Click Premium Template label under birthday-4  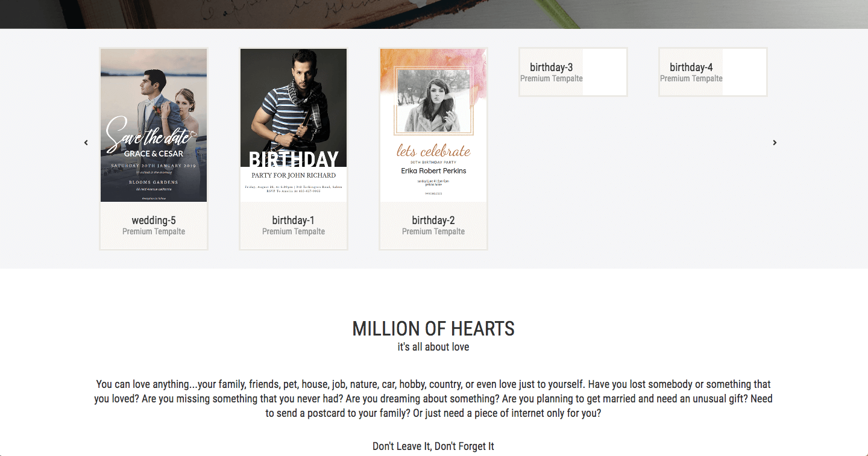coord(691,79)
